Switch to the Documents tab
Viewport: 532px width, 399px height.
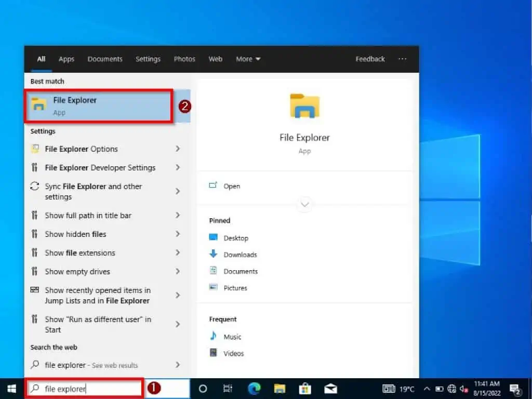coord(105,59)
